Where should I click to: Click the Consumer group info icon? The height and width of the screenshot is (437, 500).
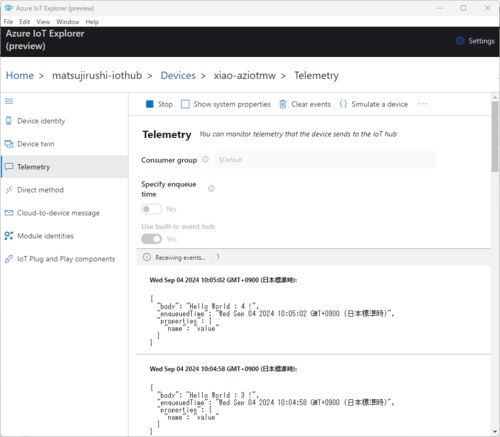(x=205, y=159)
